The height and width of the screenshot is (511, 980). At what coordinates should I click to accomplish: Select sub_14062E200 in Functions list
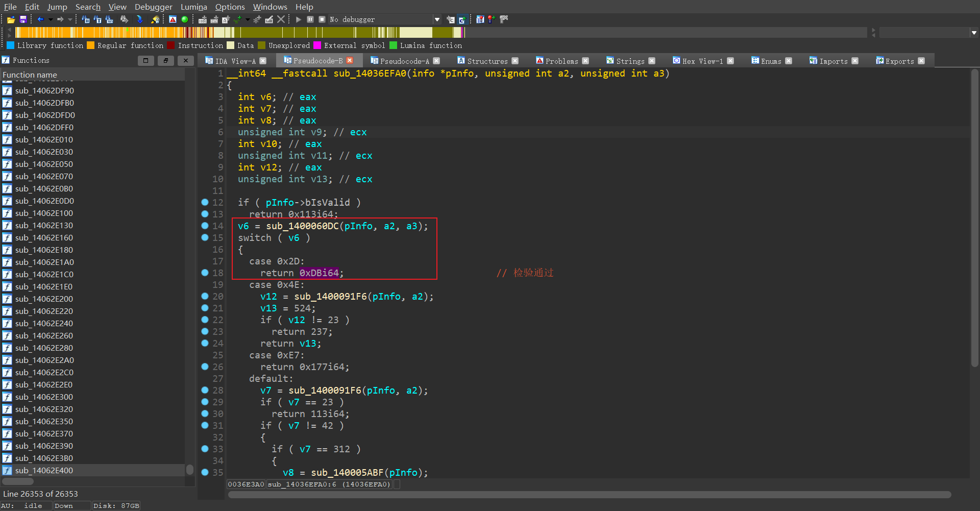pos(44,299)
